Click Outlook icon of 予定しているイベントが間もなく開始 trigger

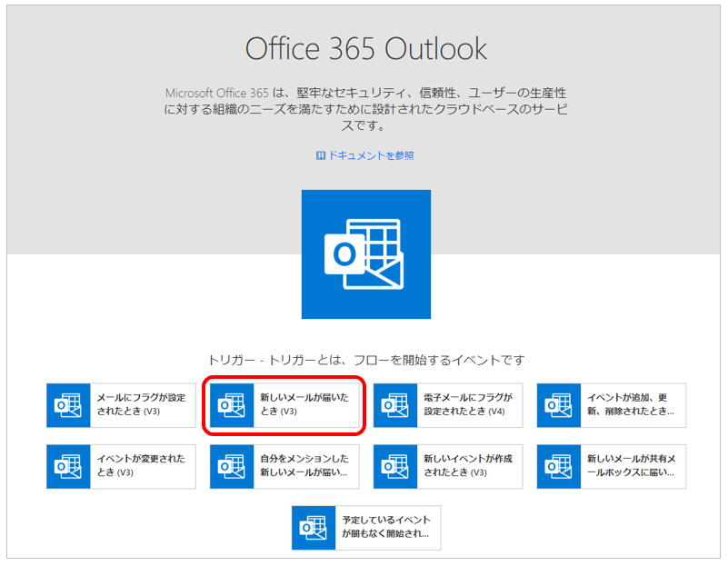pos(314,528)
